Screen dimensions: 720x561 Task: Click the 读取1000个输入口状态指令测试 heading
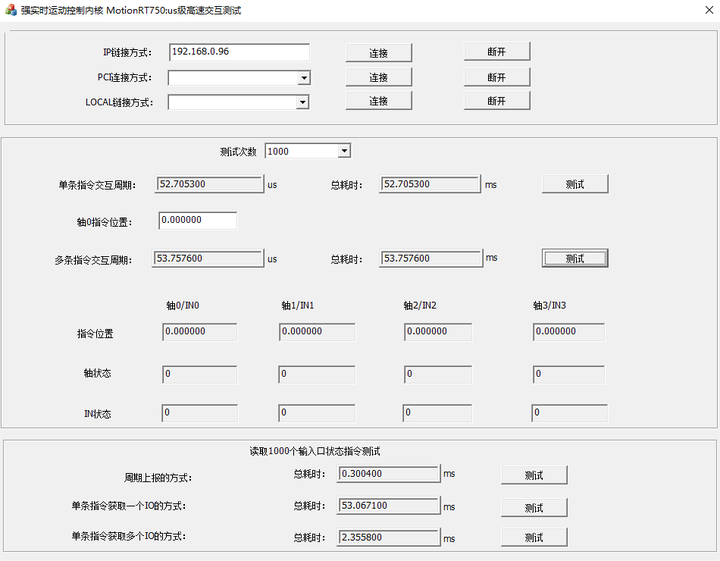(315, 451)
